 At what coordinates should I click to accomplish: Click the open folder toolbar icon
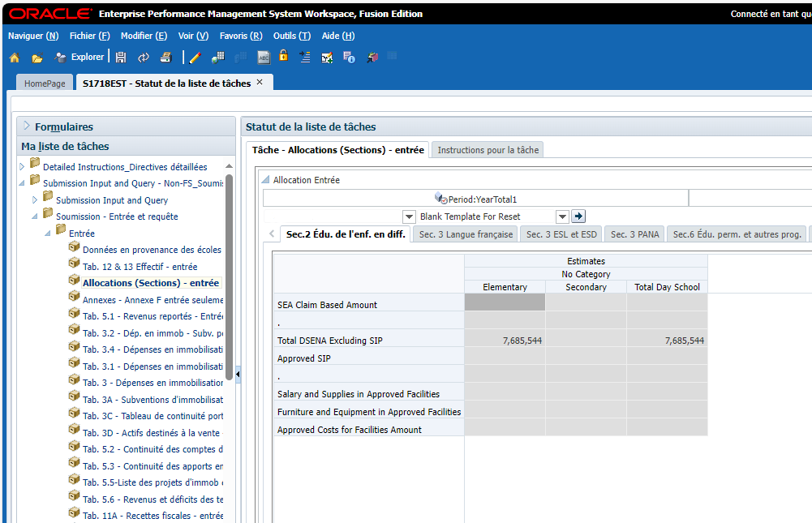(x=37, y=58)
